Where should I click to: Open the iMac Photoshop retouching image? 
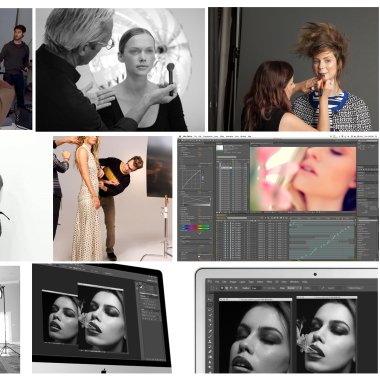[102, 318]
